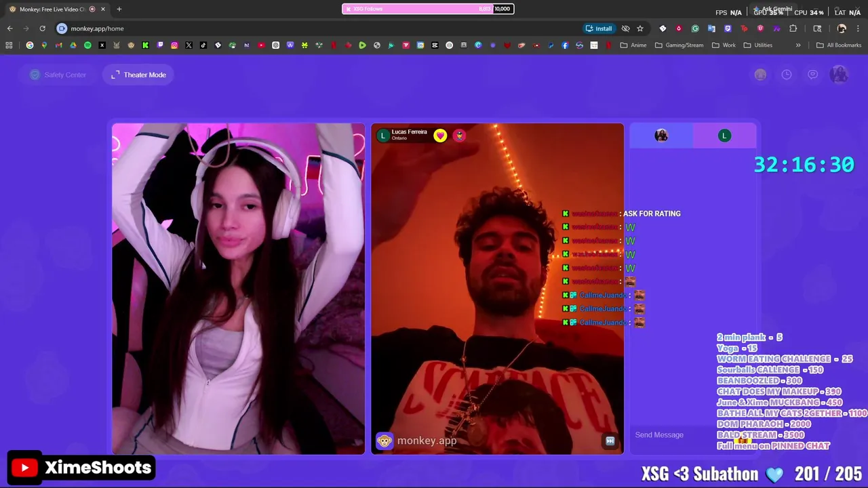Switch to the green L avatar chat tab
This screenshot has width=868, height=488.
(724, 136)
